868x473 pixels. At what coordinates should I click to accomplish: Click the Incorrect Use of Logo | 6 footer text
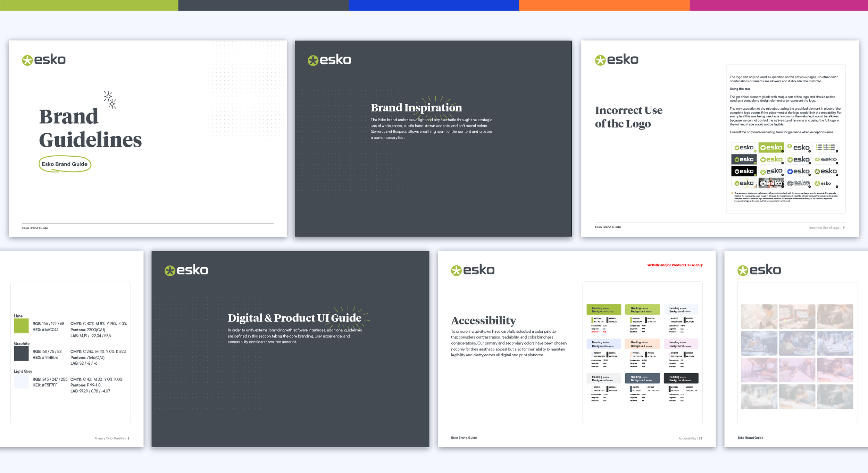827,228
